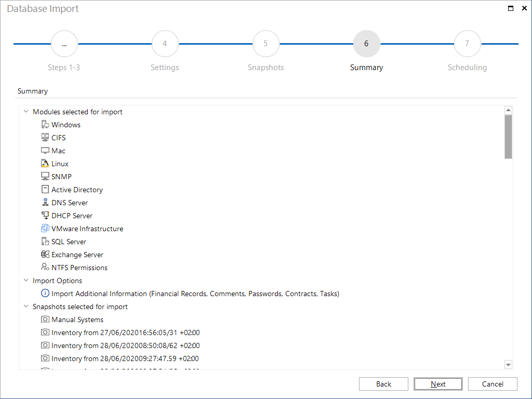Image resolution: width=532 pixels, height=399 pixels.
Task: Click the Manual Systems snapshot camera icon
Action: coord(45,320)
